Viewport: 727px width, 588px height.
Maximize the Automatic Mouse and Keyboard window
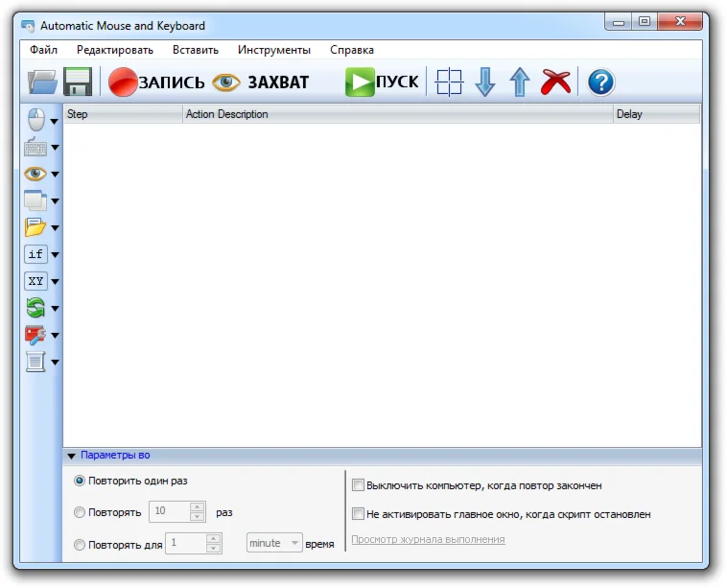click(644, 22)
